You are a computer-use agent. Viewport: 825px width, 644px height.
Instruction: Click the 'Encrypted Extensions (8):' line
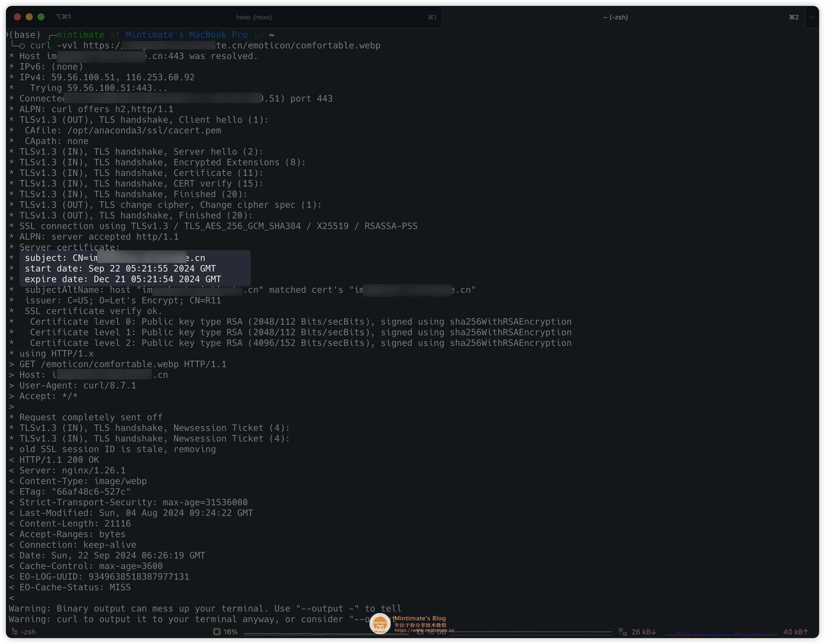[157, 162]
